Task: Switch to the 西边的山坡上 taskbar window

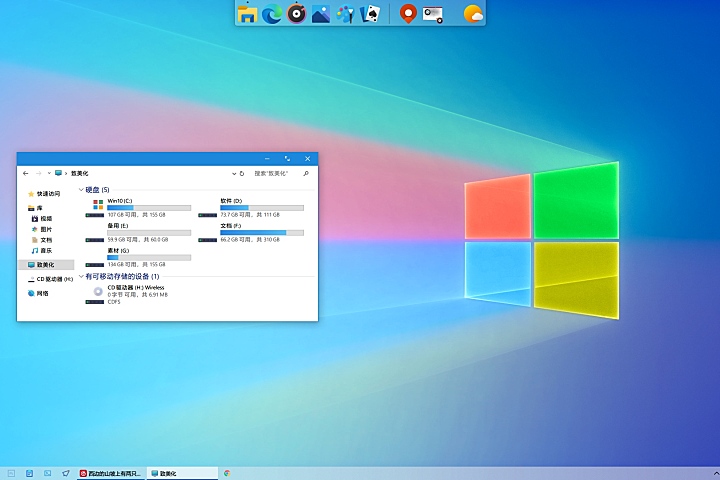Action: click(111, 473)
